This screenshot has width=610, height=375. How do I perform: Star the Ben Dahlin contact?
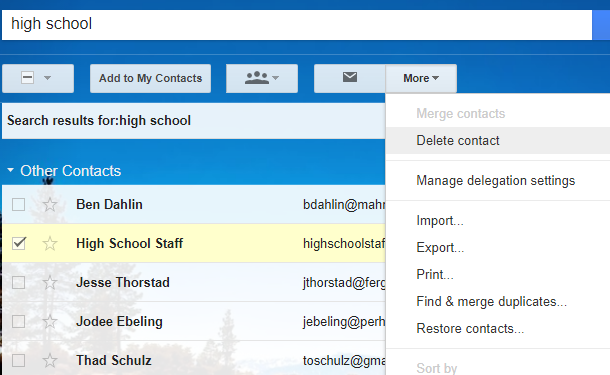tap(50, 205)
